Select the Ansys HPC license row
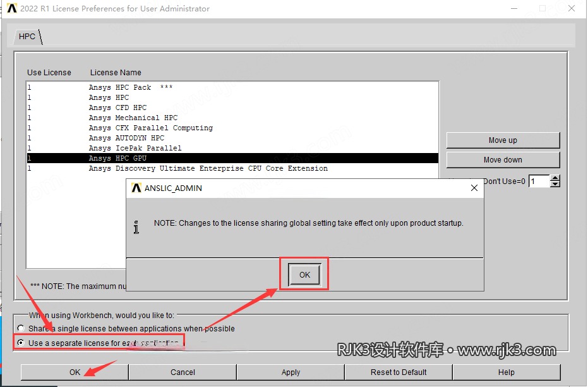This screenshot has height=387, width=588. point(232,97)
